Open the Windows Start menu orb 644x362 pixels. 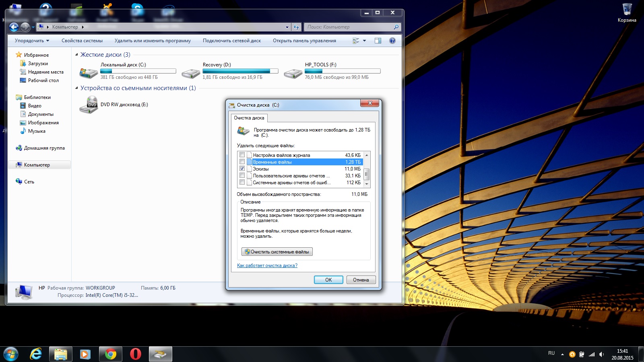[x=11, y=354]
